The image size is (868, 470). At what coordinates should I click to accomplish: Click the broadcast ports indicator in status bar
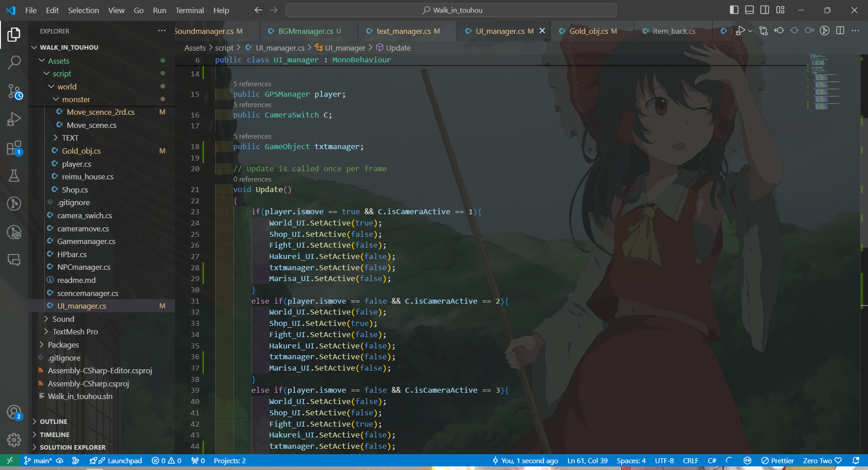click(198, 461)
